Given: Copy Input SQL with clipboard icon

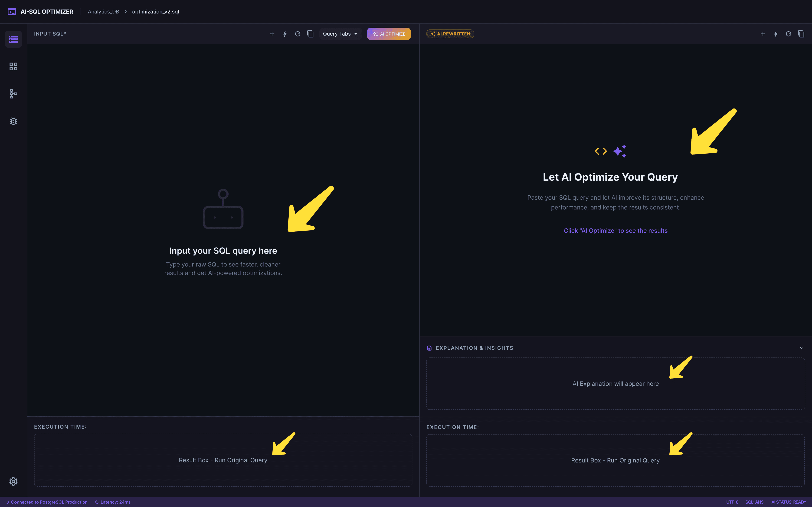Looking at the screenshot, I should [x=310, y=34].
